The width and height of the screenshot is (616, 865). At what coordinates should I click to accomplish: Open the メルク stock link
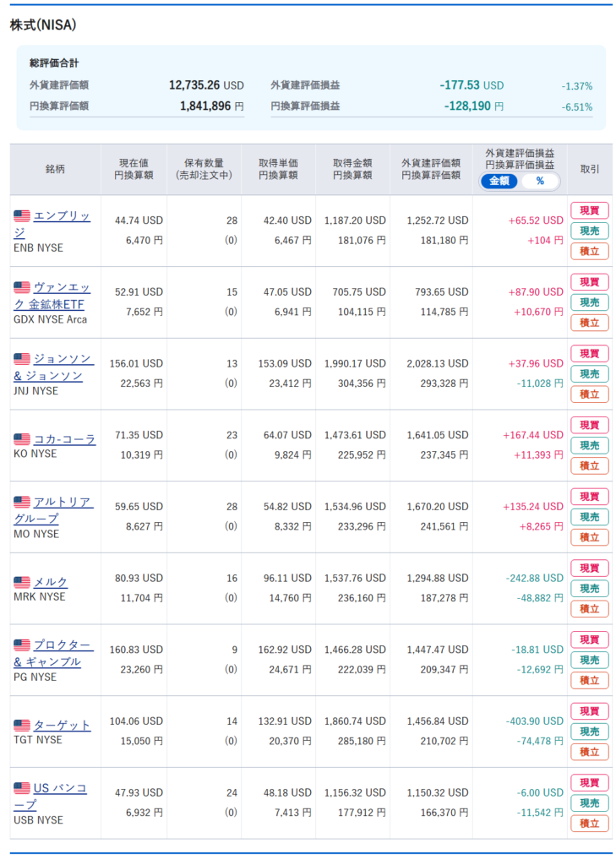tap(50, 582)
